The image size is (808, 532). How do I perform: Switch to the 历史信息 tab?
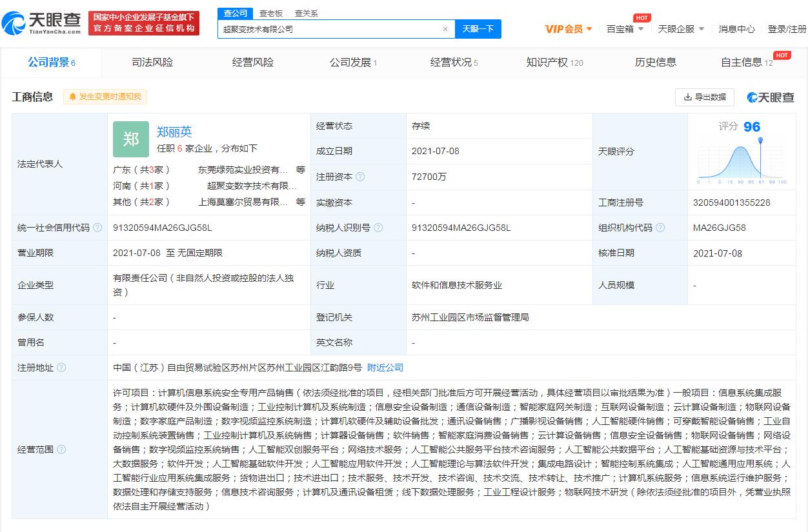[x=656, y=63]
